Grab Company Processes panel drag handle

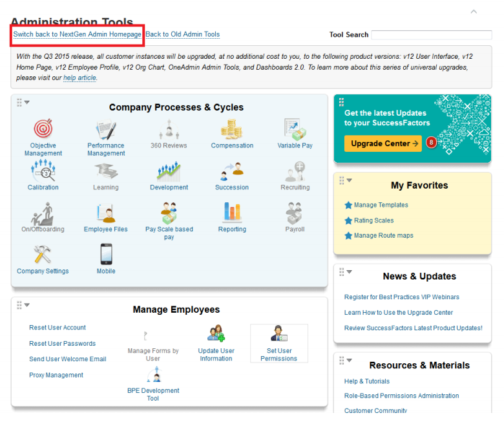(19, 102)
